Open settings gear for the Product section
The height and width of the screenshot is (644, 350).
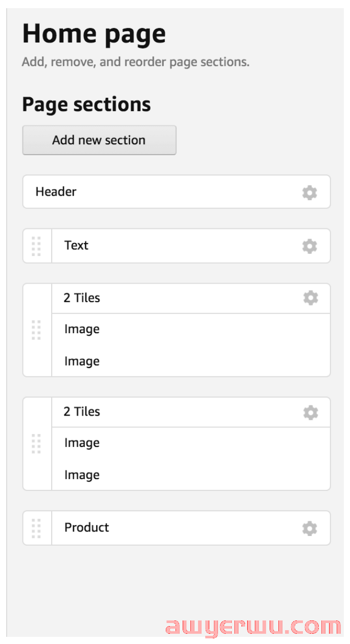(x=310, y=528)
